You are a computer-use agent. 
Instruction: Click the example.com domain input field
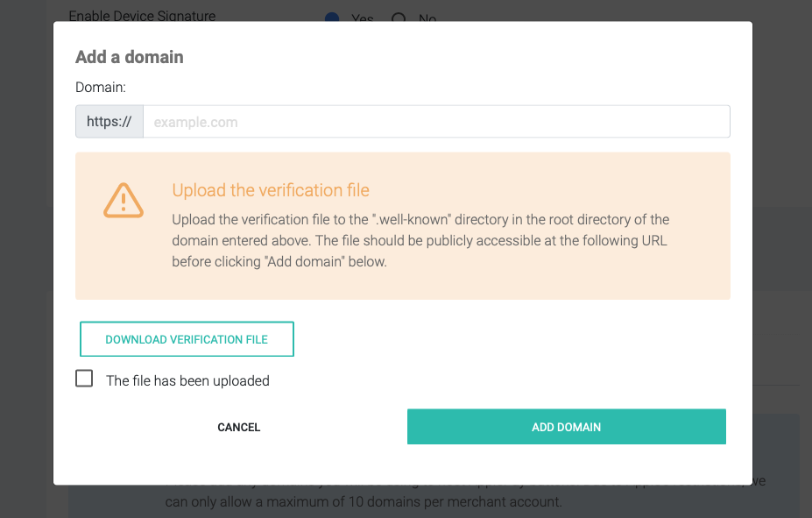[x=435, y=122]
